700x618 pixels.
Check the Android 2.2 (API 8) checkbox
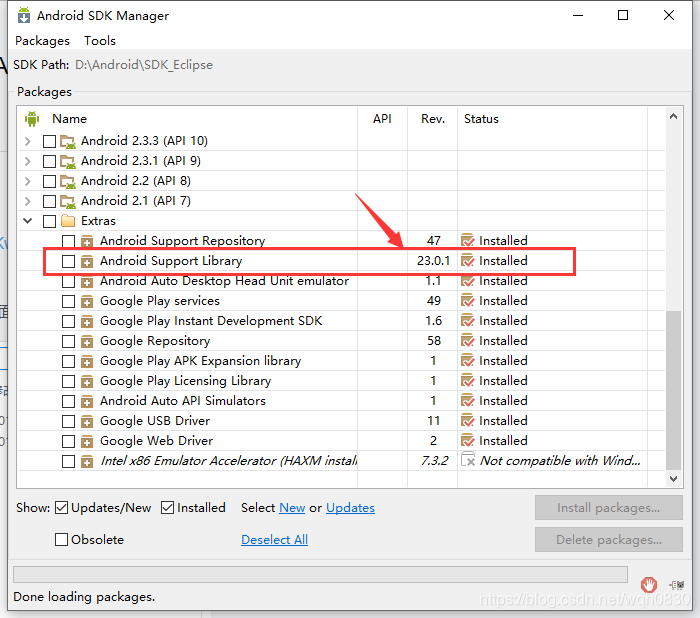[x=49, y=182]
